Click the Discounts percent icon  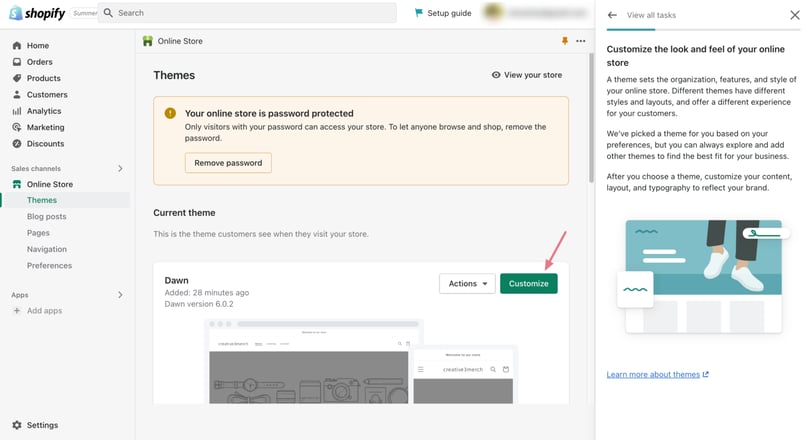pos(17,143)
